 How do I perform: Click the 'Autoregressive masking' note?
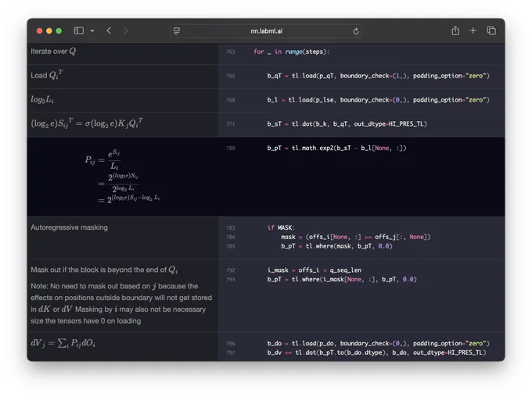pyautogui.click(x=69, y=227)
